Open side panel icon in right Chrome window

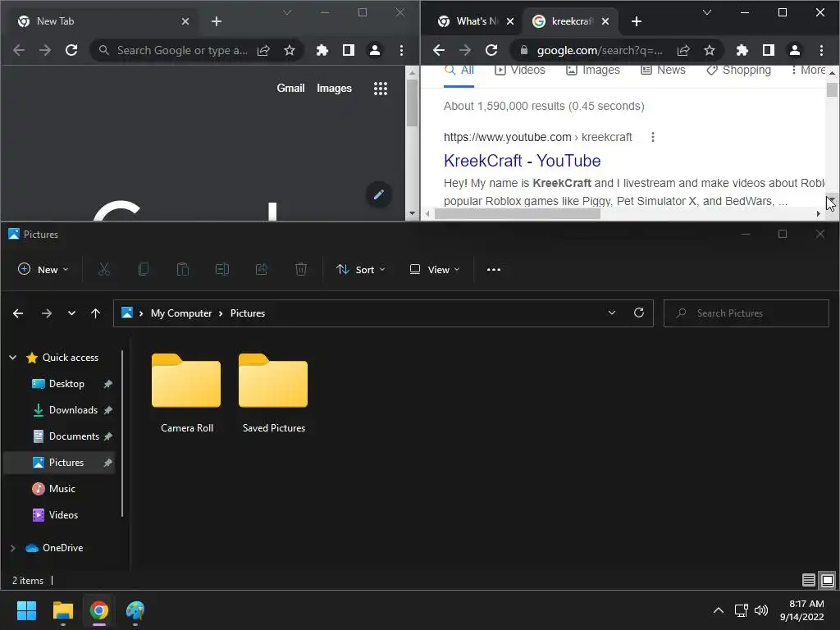[768, 50]
